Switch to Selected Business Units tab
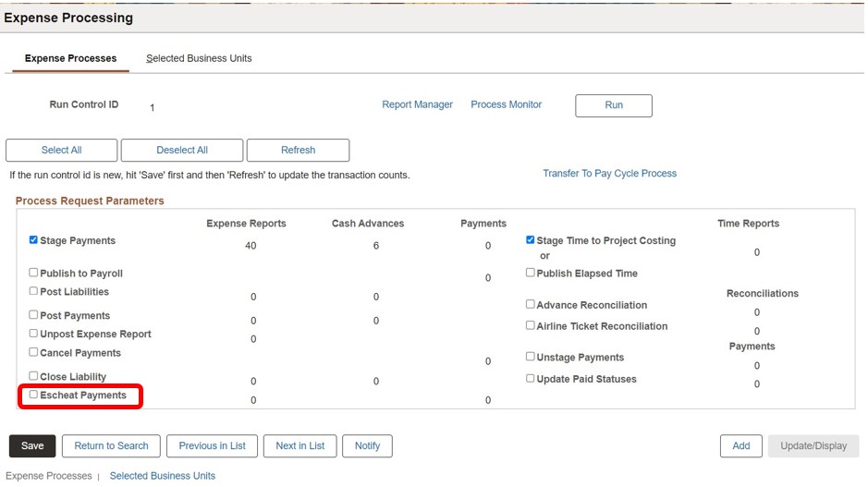The image size is (868, 487). 199,58
